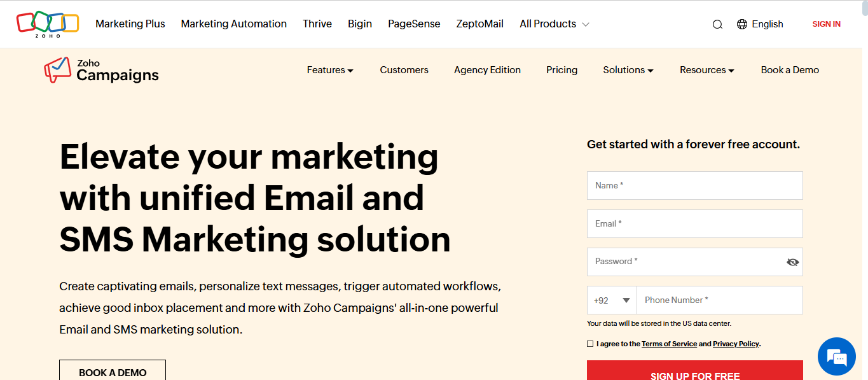Screen dimensions: 868x380
Task: Open the Agency Edition page
Action: [x=487, y=70]
